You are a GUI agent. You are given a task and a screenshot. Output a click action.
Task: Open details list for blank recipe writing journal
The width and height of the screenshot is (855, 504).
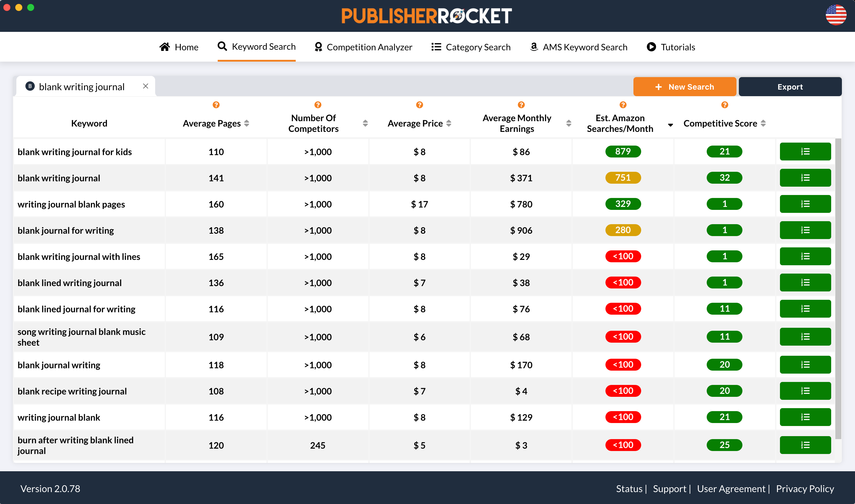805,391
